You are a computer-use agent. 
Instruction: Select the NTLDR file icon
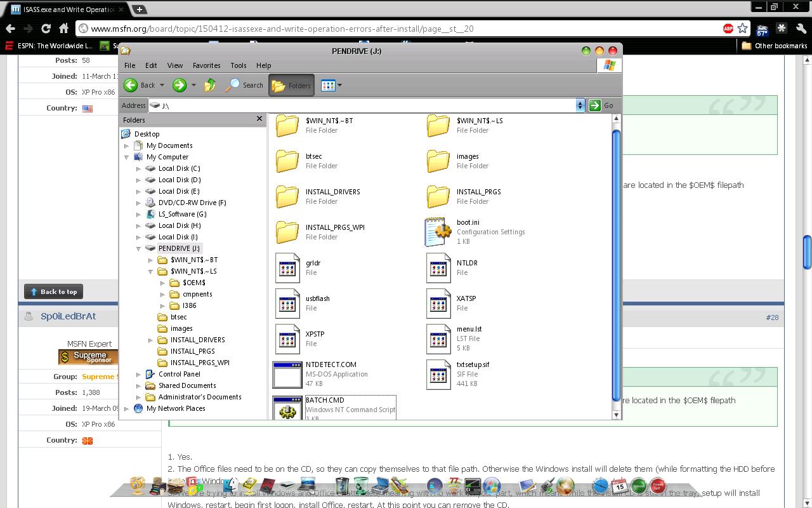[x=438, y=268]
